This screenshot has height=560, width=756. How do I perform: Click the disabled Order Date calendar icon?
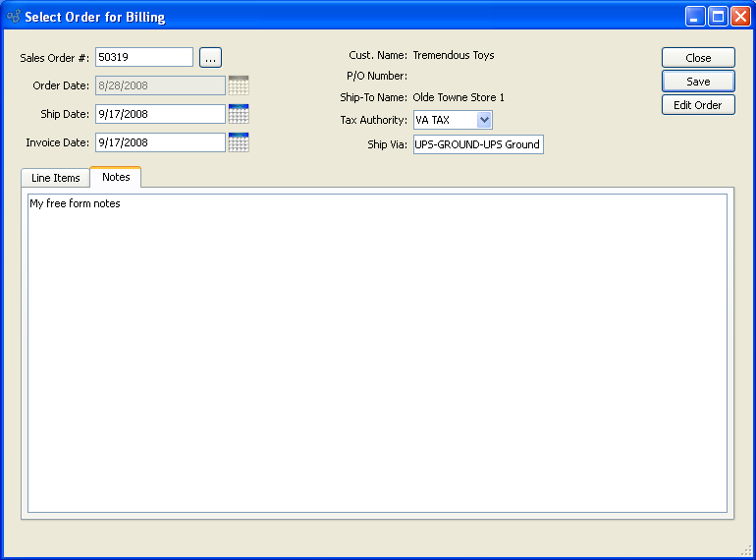click(239, 85)
